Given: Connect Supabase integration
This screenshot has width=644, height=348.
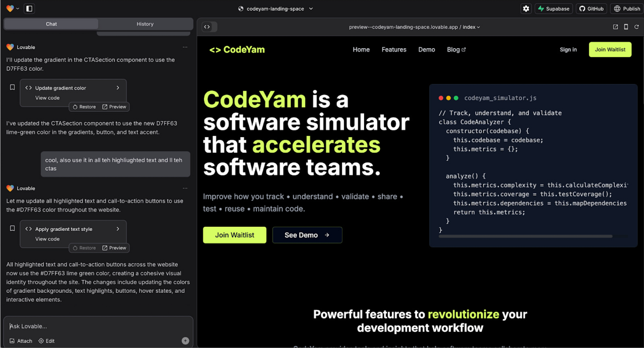Looking at the screenshot, I should pyautogui.click(x=554, y=8).
